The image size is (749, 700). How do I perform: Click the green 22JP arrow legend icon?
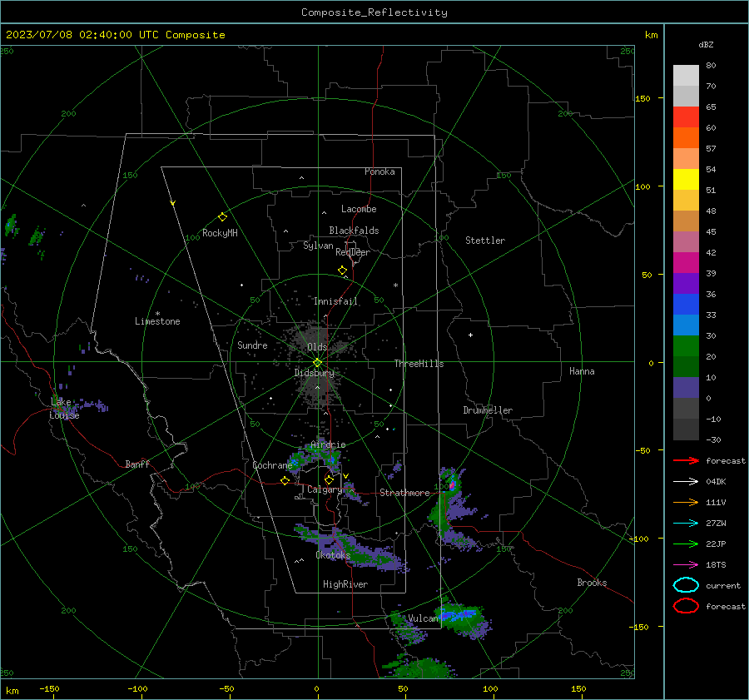[x=686, y=544]
